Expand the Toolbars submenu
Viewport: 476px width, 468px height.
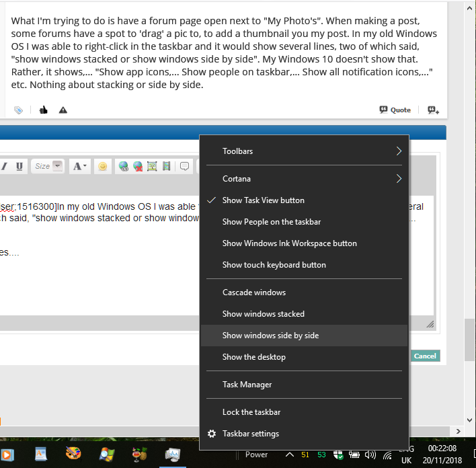[x=304, y=151]
